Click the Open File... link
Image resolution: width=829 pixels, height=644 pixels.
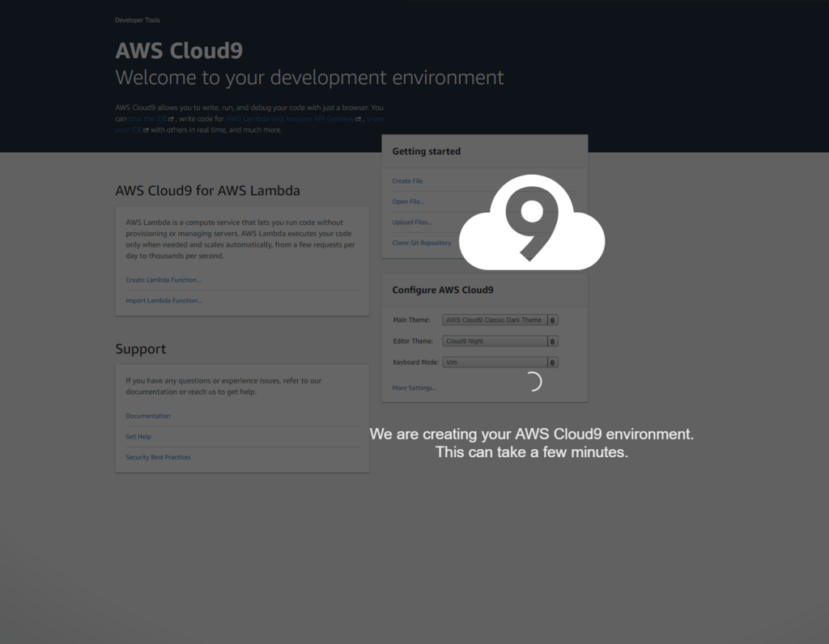(408, 201)
